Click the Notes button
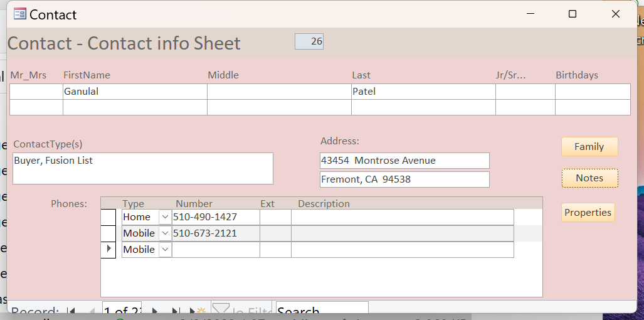The width and height of the screenshot is (644, 320). 589,178
